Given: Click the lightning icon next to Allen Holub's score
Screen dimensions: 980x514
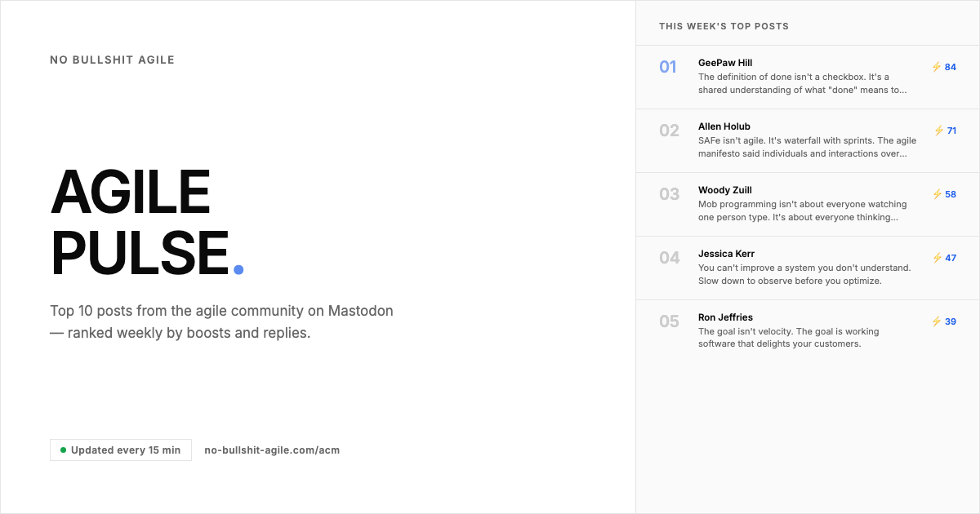Looking at the screenshot, I should [x=936, y=131].
